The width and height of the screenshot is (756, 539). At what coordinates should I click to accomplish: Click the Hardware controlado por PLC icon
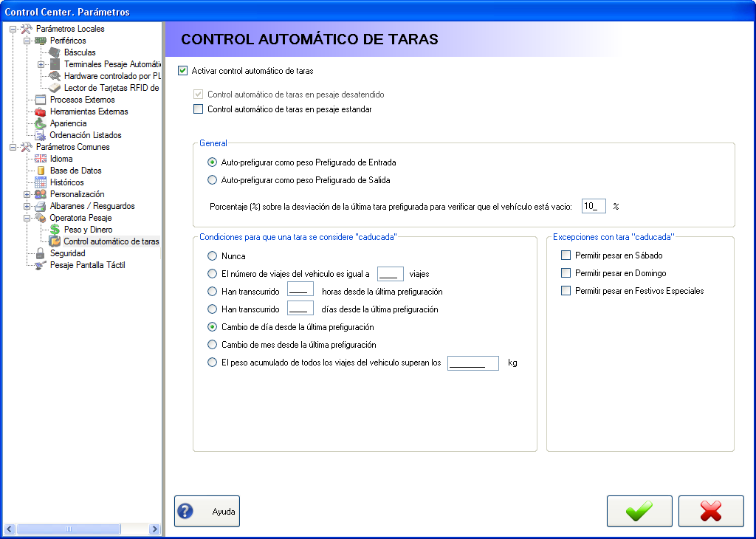pyautogui.click(x=55, y=76)
